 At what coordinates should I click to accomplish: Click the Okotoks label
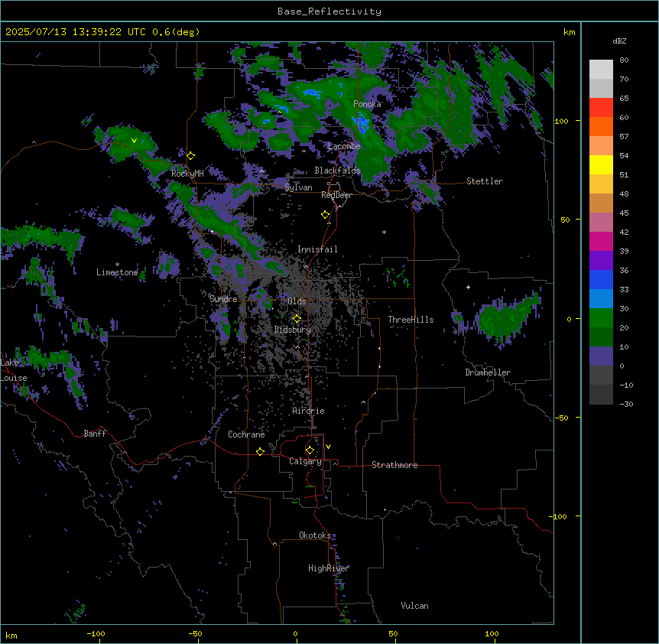(315, 535)
